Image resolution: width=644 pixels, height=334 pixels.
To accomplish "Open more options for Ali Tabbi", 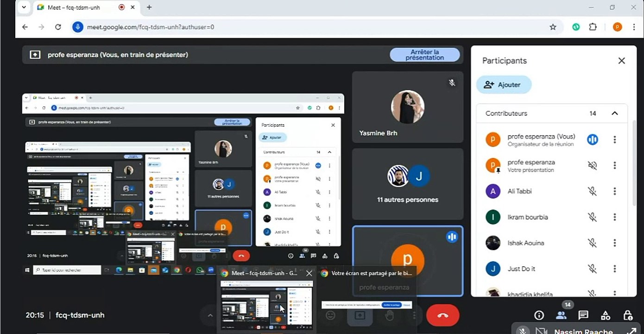I will (615, 191).
